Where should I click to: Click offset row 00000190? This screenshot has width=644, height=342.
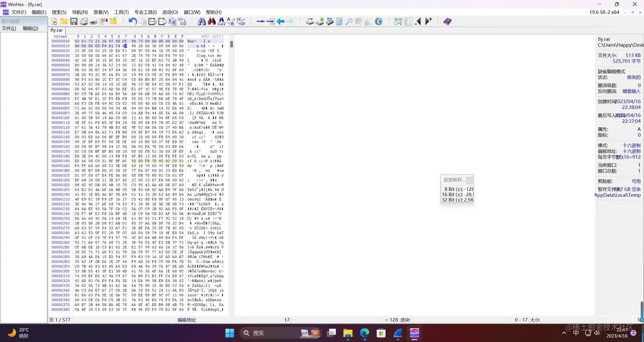pos(60,161)
